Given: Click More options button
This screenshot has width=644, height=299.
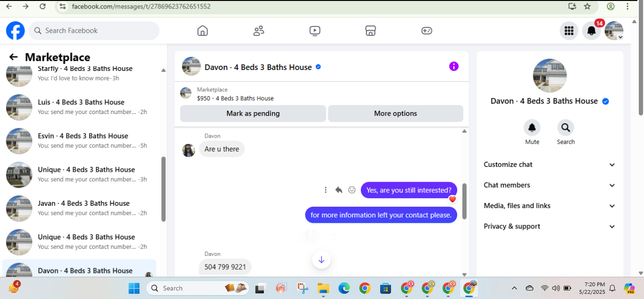Looking at the screenshot, I should (396, 114).
